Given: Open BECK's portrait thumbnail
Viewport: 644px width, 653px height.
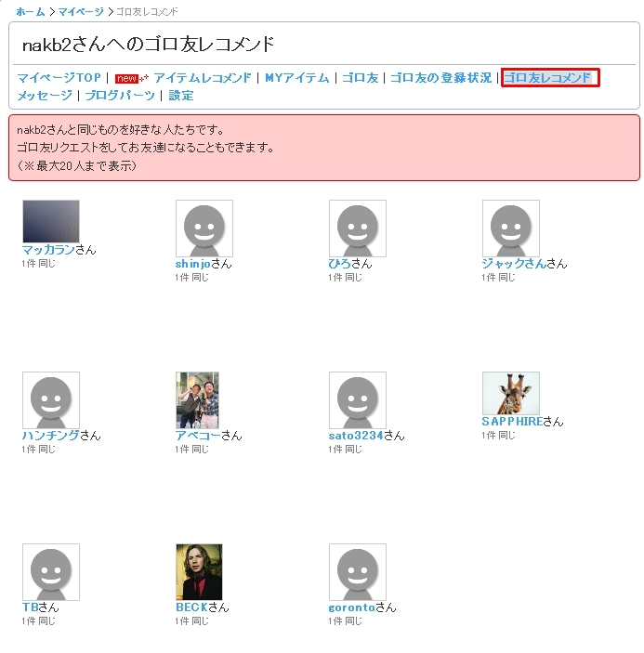Looking at the screenshot, I should [199, 572].
